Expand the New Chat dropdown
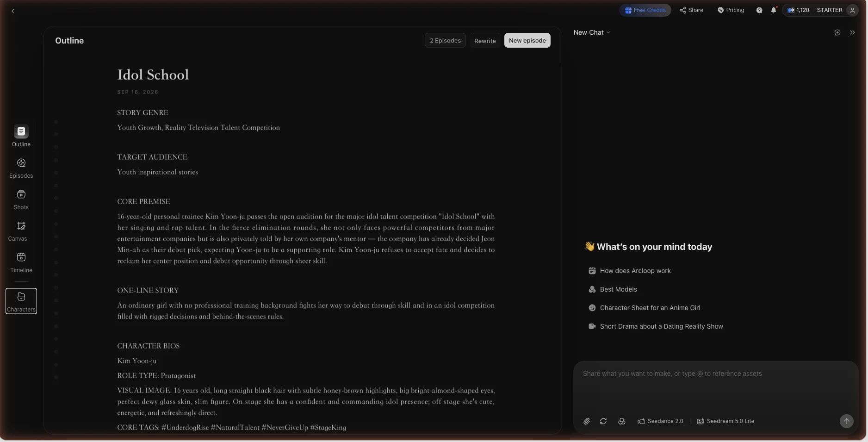This screenshot has width=868, height=442. [592, 32]
